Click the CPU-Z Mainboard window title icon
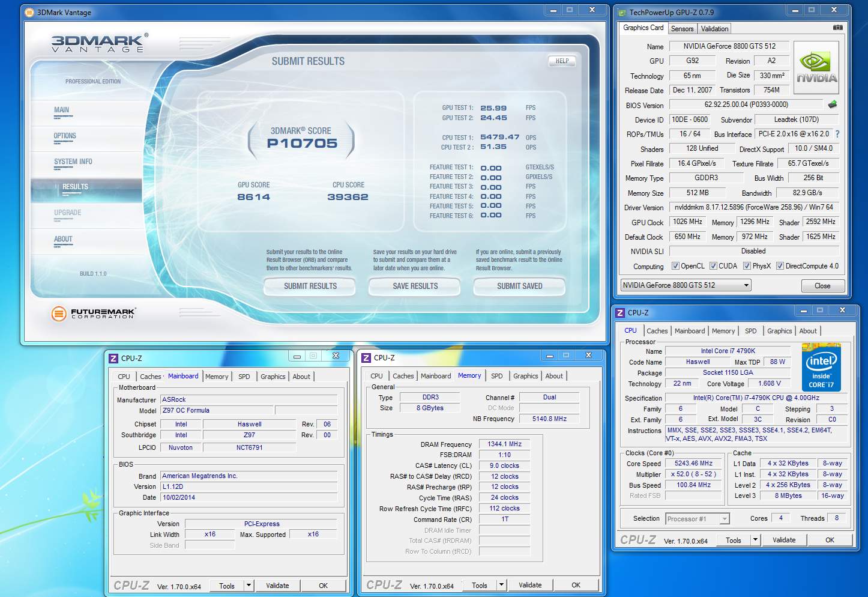 [x=113, y=358]
